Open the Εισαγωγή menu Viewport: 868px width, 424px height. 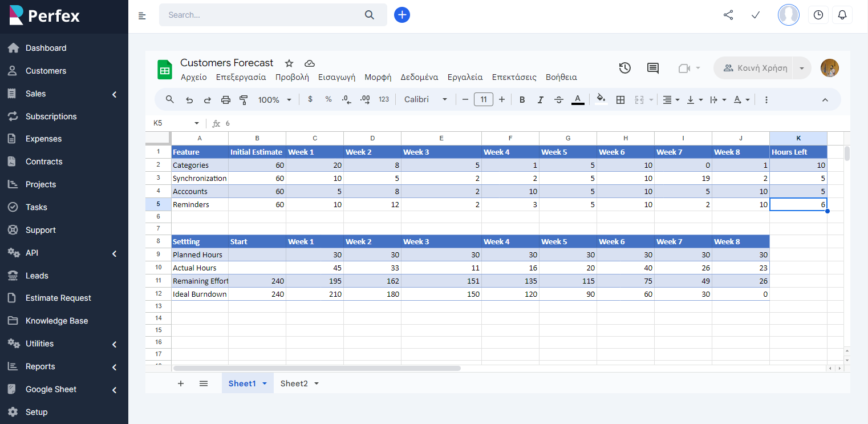click(336, 77)
